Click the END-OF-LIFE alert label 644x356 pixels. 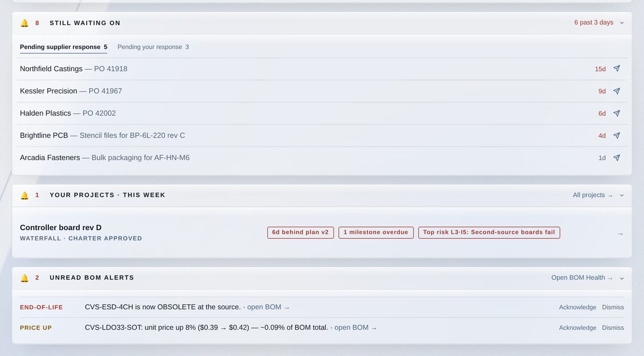[x=41, y=307]
